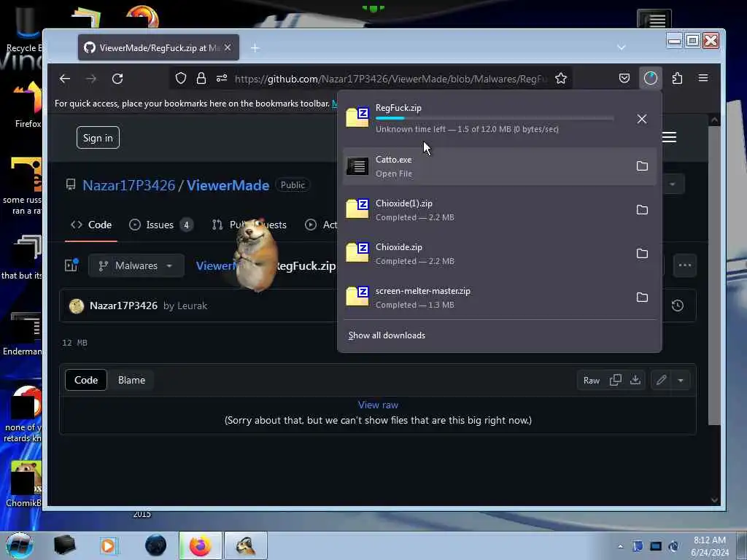
Task: Click the GitHub address bar URL
Action: pos(391,79)
